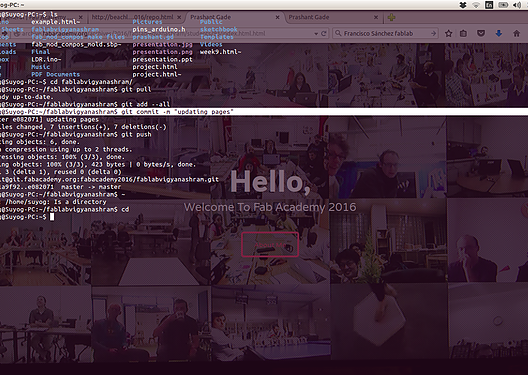Click the git add --all command line
Viewport: 528px width, 375px height.
pos(145,104)
